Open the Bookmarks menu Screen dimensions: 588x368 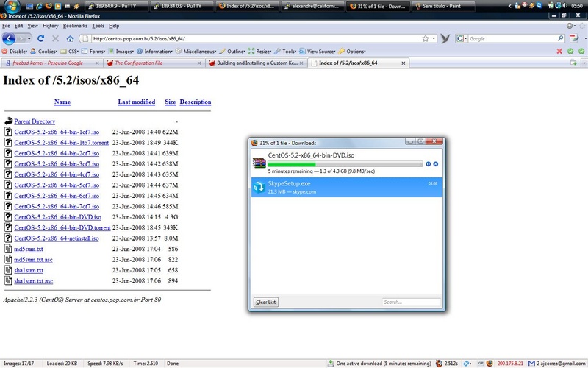pos(75,26)
